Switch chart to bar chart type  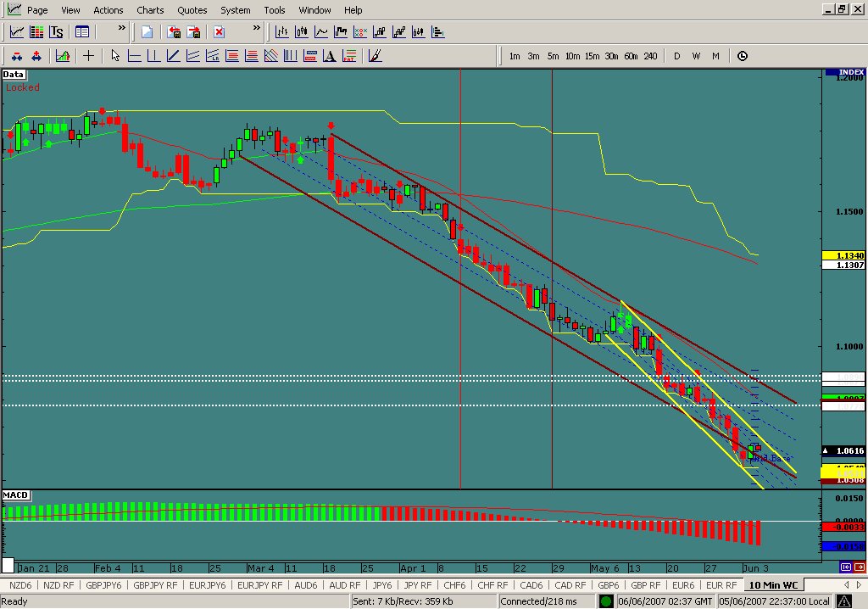[281, 32]
